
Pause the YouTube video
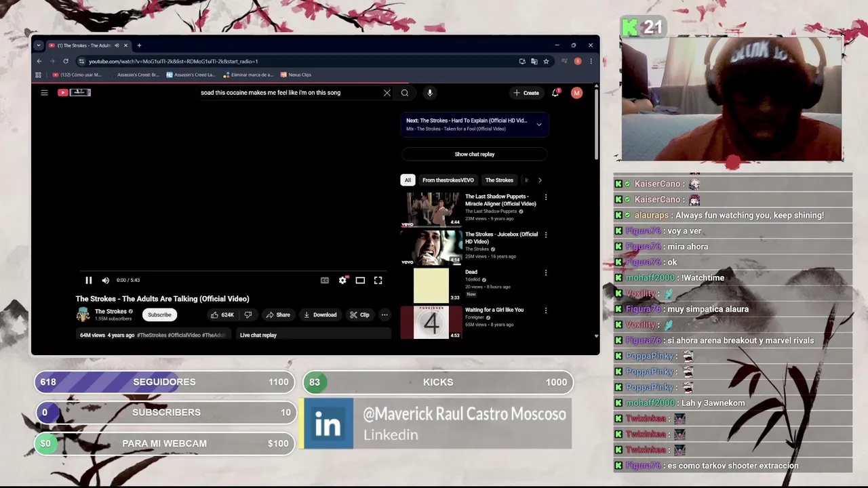click(88, 280)
